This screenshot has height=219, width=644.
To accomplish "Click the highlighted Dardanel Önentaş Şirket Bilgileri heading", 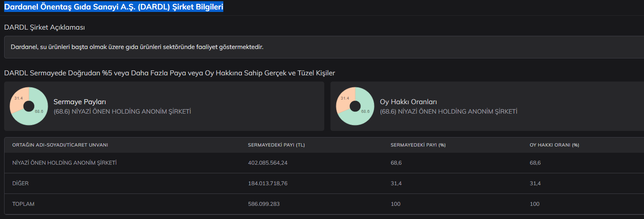I will (x=114, y=7).
